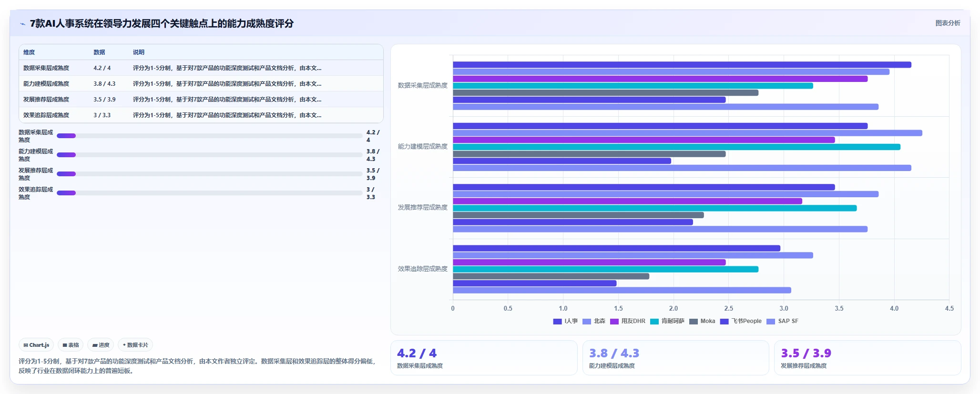The image size is (980, 394).
Task: Toggle the i人事 series in the legend
Action: [565, 321]
